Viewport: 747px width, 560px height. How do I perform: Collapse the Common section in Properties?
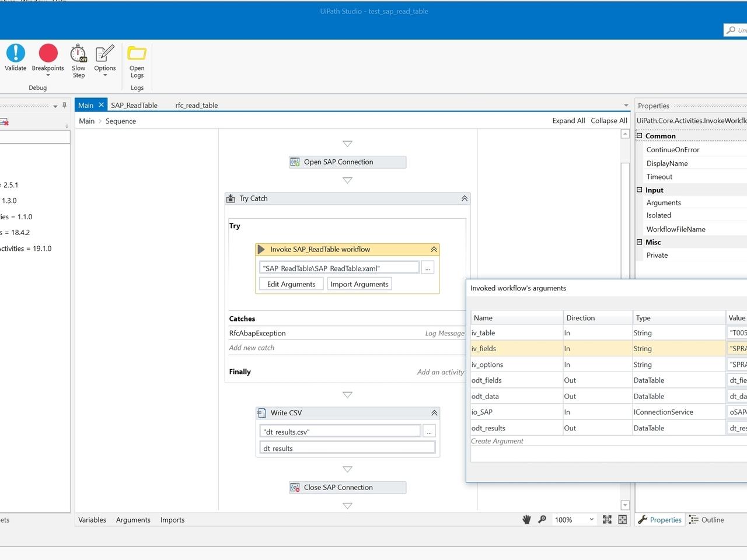(x=639, y=135)
